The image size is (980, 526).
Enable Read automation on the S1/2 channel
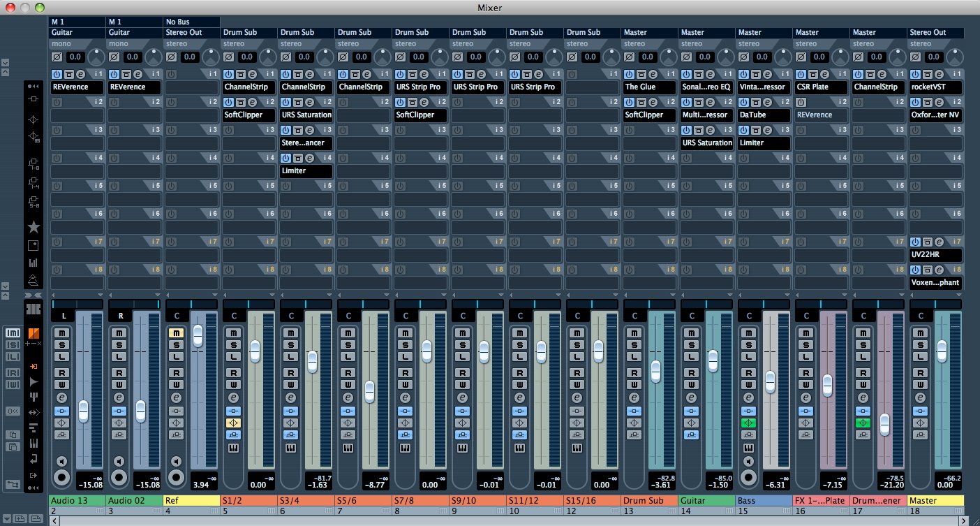coord(233,372)
